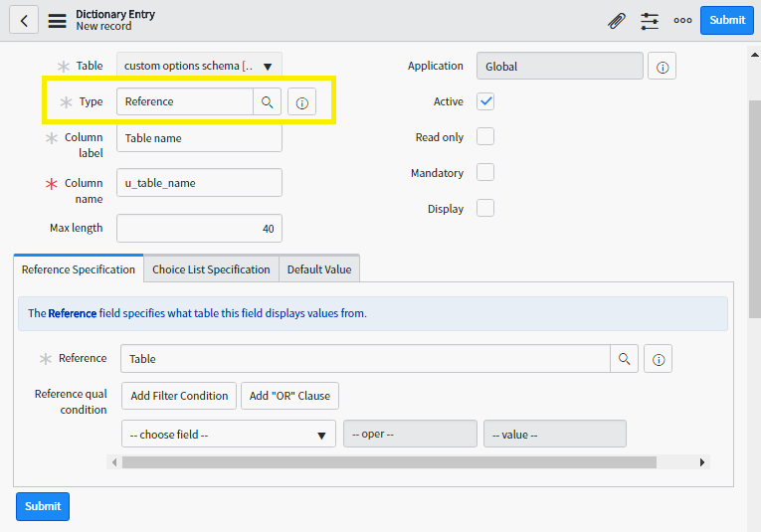Click the Add "OR" Clause button
The width and height of the screenshot is (761, 532).
pyautogui.click(x=289, y=396)
